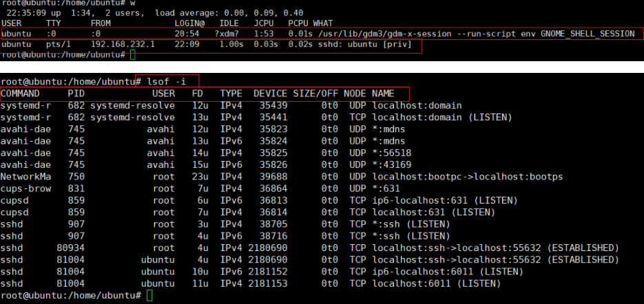
Task: Click device number 36813
Action: point(273,201)
